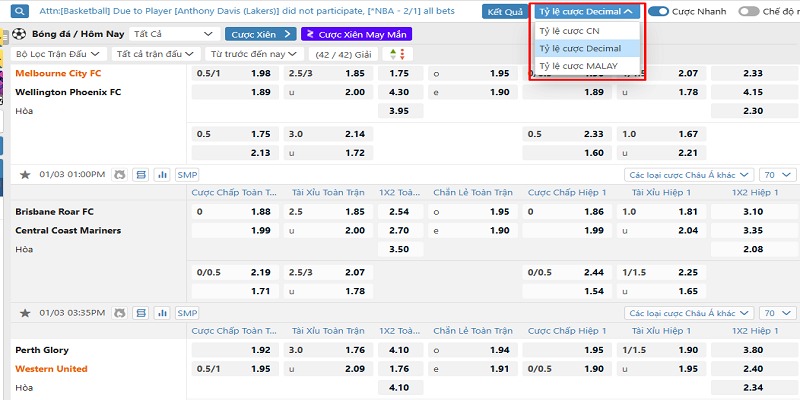The image size is (800, 400).
Task: Click Central Coast Mariners even odds 1.90
Action: coord(473,231)
